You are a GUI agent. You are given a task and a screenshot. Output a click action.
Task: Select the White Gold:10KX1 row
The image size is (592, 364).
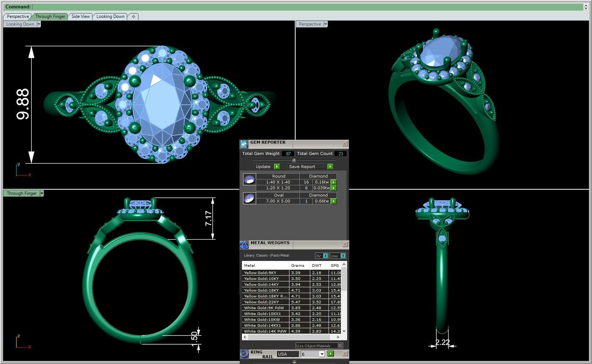292,314
